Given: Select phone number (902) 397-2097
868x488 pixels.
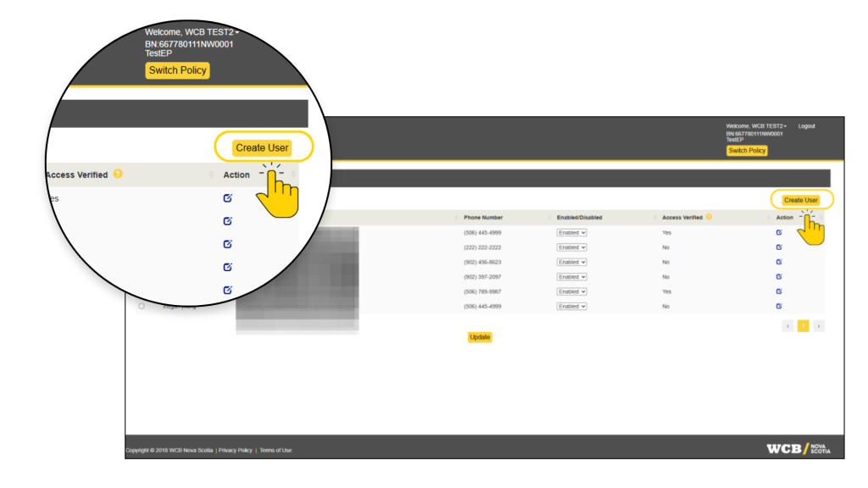Looking at the screenshot, I should point(482,277).
